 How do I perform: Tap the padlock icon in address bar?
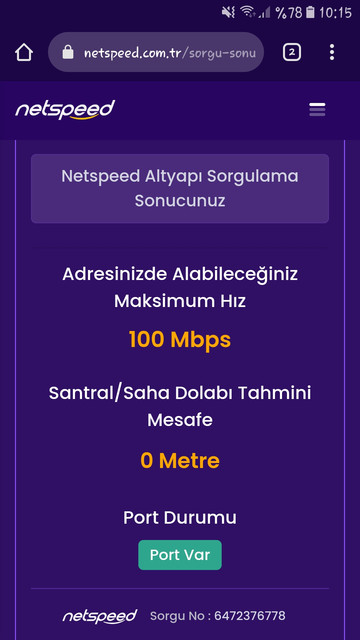pos(68,52)
